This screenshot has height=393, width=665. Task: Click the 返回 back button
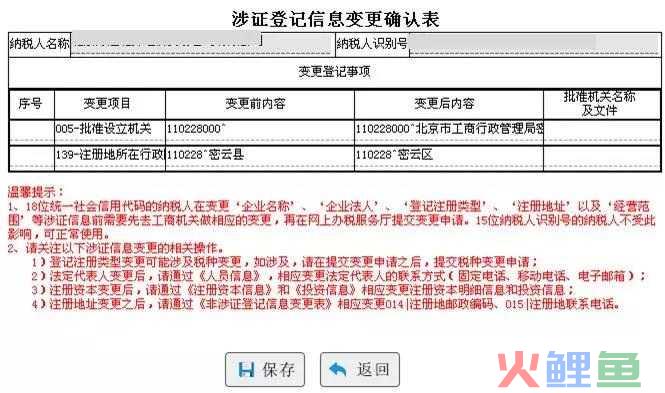pyautogui.click(x=360, y=369)
